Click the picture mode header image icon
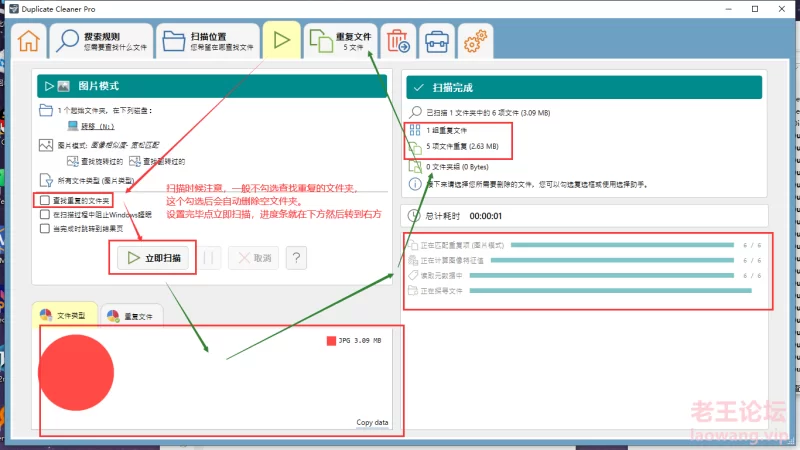 pos(63,86)
